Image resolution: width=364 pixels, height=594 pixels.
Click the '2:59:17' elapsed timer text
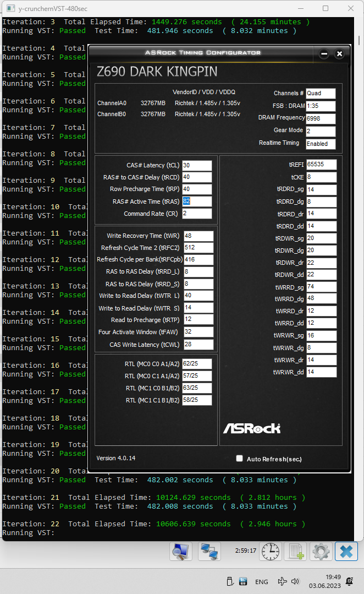(246, 551)
